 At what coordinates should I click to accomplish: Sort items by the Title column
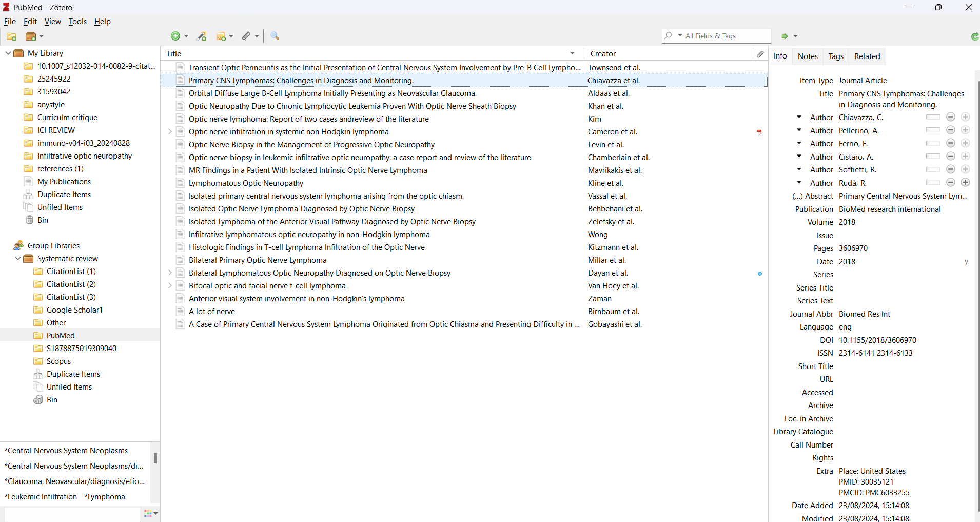coord(373,53)
